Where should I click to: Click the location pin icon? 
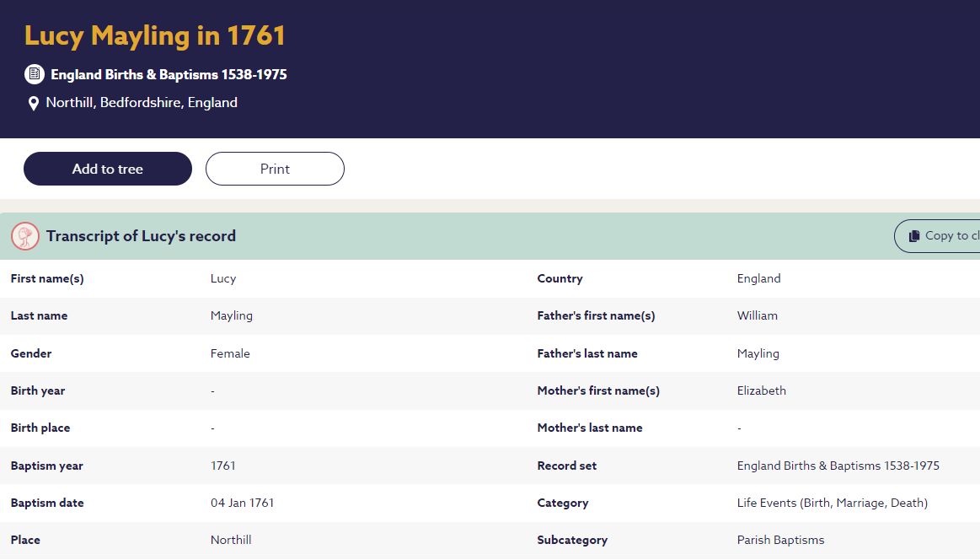(x=34, y=104)
